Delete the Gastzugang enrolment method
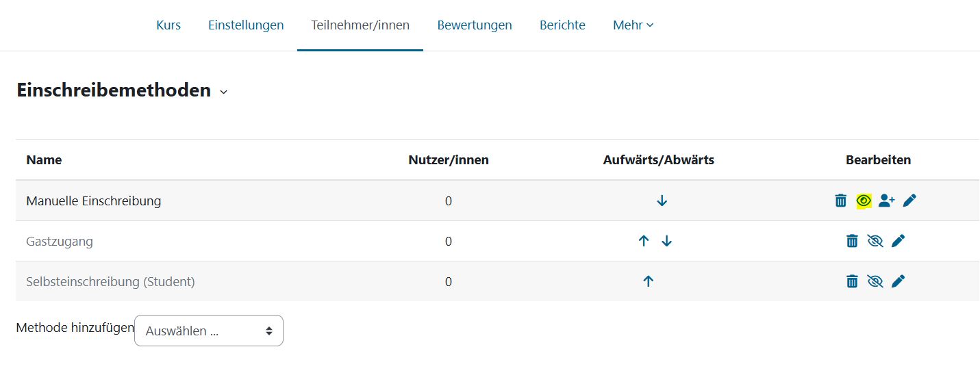Image resolution: width=980 pixels, height=386 pixels. point(852,241)
